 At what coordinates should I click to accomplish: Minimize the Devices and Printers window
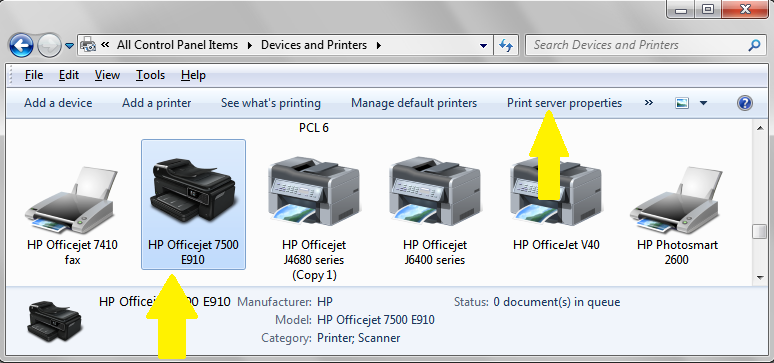pyautogui.click(x=681, y=9)
